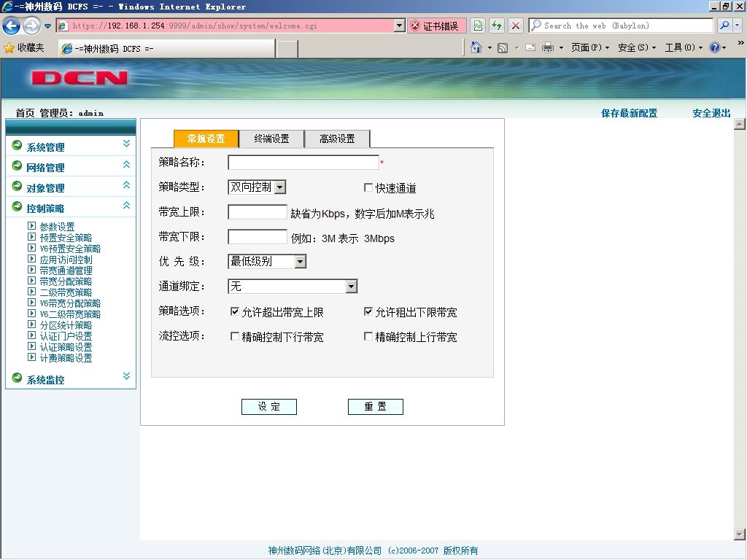Open 分区统计策略 in the sidebar
747x560 pixels.
(66, 325)
